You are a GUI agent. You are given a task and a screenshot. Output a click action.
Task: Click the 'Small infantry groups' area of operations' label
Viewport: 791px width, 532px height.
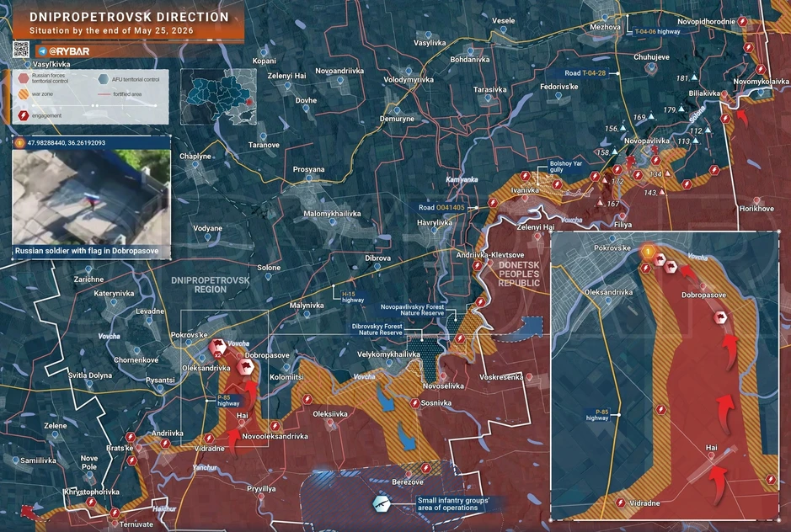pyautogui.click(x=453, y=503)
